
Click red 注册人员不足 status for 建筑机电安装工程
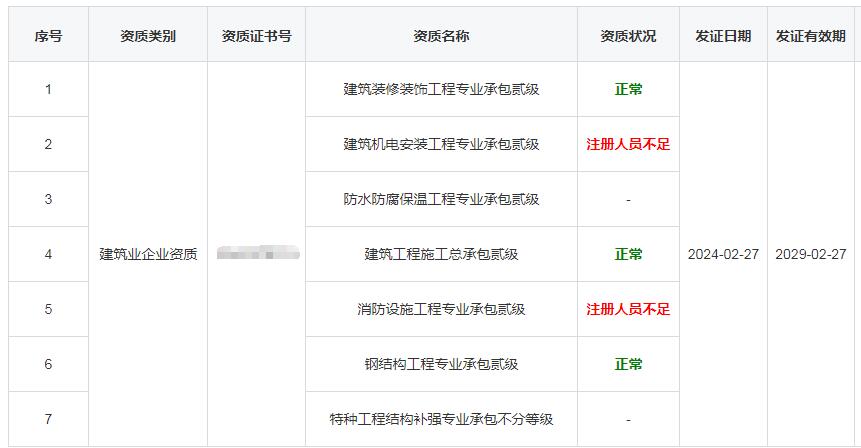point(628,144)
